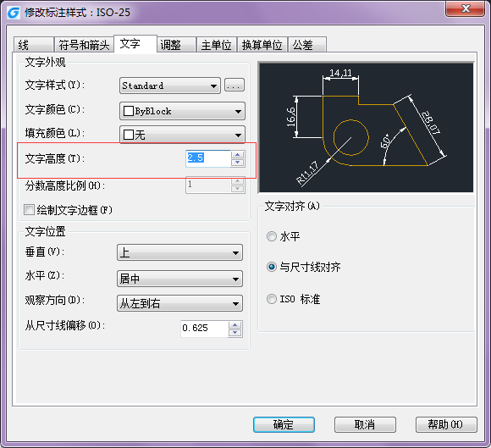Click the text style browse (...) button
The width and height of the screenshot is (491, 448).
pyautogui.click(x=234, y=86)
